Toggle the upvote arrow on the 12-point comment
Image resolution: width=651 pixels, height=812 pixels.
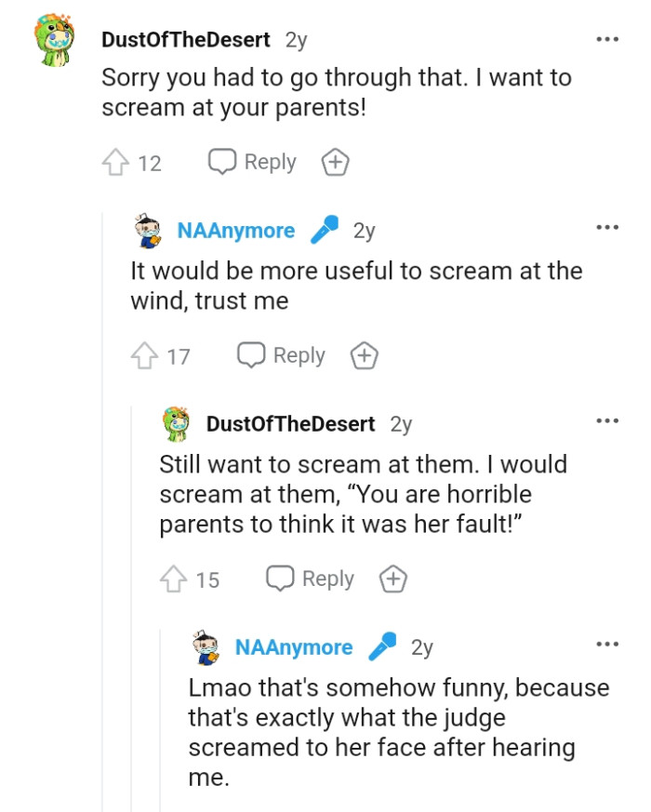coord(115,161)
